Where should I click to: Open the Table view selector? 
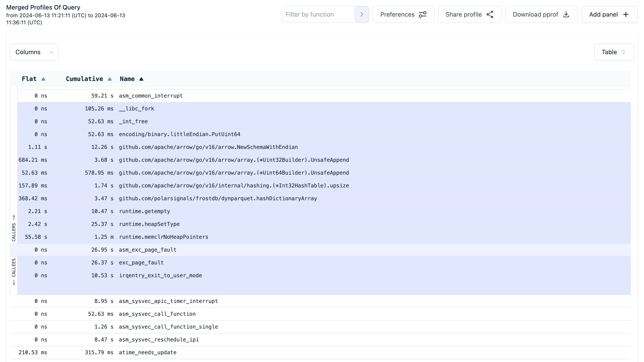pyautogui.click(x=614, y=52)
